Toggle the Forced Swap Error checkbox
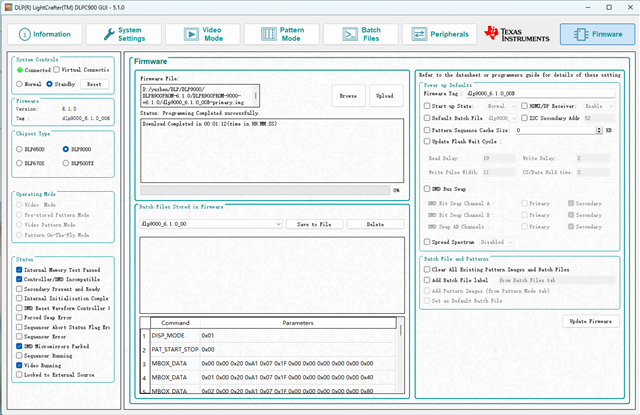Viewport: 640px width, 415px height. tap(19, 317)
